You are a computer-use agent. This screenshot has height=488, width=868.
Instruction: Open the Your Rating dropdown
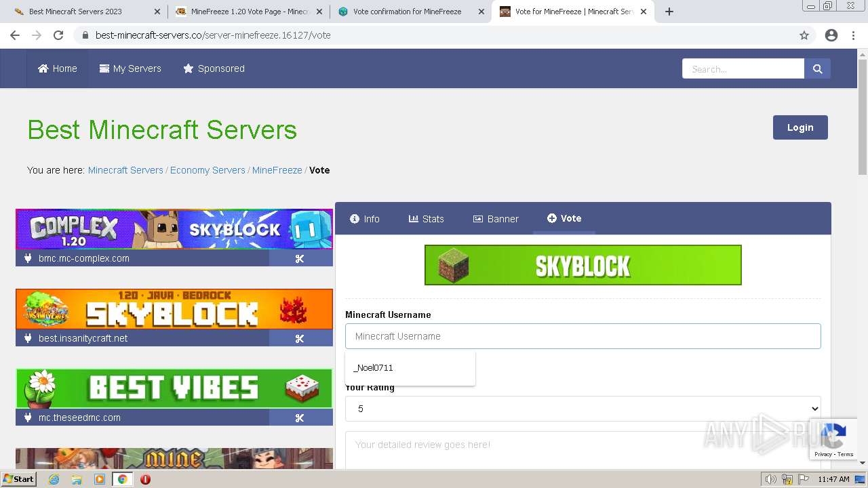tap(583, 409)
